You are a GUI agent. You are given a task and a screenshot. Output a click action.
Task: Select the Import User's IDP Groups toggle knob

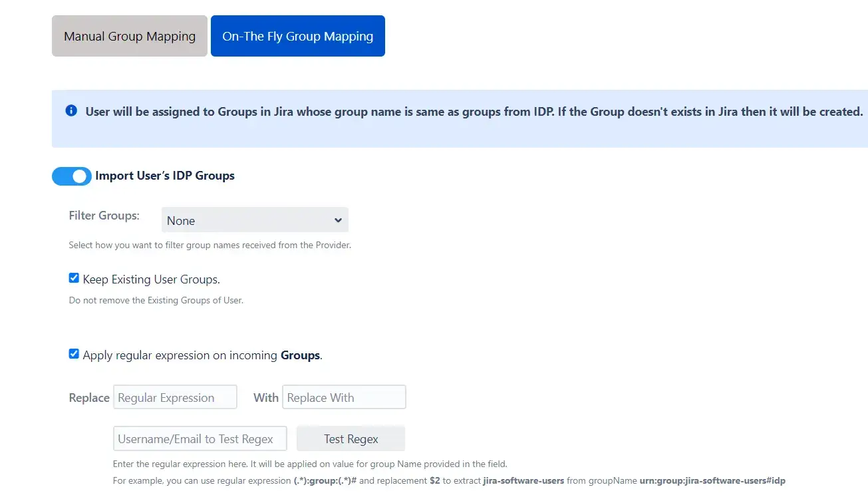coord(81,176)
